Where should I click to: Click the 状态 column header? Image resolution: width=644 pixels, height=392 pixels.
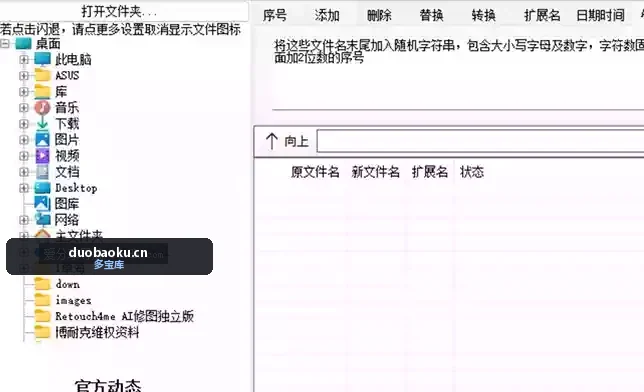pos(472,172)
